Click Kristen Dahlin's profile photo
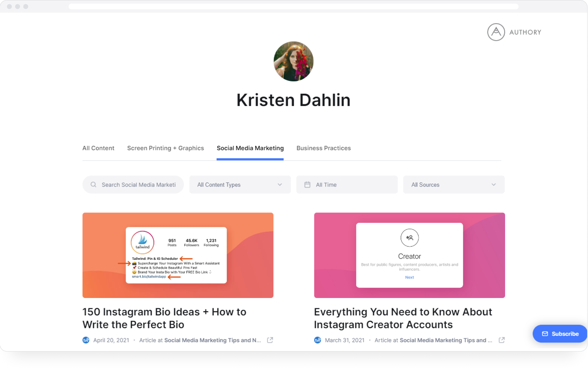The height and width of the screenshot is (372, 588). pyautogui.click(x=293, y=61)
